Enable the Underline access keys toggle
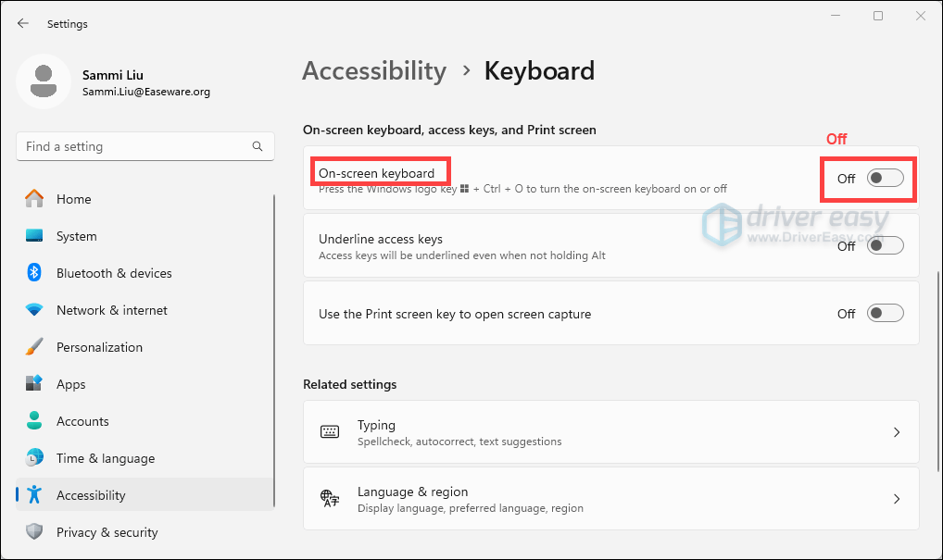This screenshot has width=943, height=560. (x=885, y=245)
